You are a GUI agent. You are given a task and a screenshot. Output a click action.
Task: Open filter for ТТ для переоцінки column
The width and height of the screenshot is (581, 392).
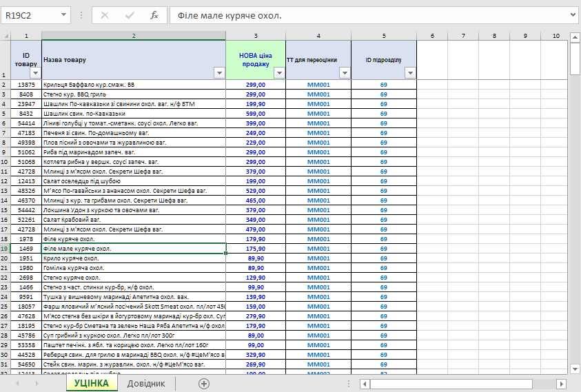coord(344,73)
